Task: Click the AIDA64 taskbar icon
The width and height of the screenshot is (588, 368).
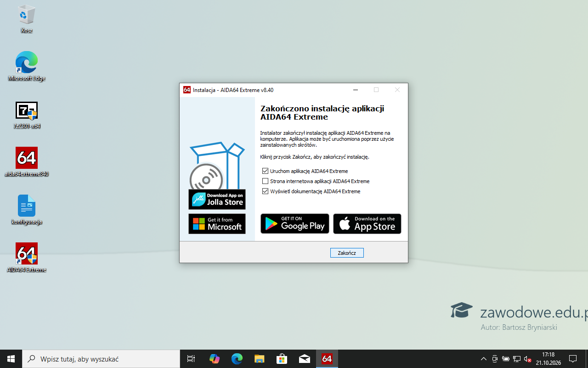Action: click(x=327, y=359)
